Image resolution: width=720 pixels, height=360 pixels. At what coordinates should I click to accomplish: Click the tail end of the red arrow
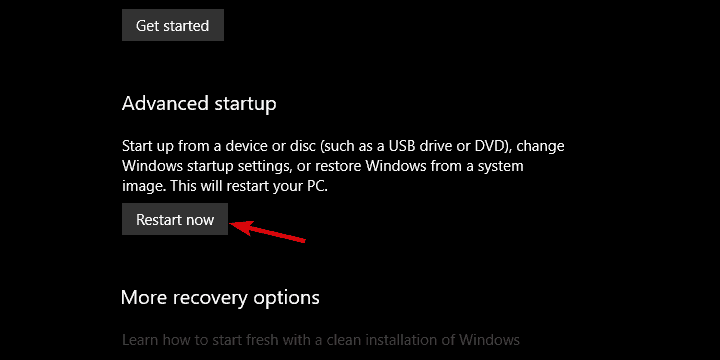[302, 240]
